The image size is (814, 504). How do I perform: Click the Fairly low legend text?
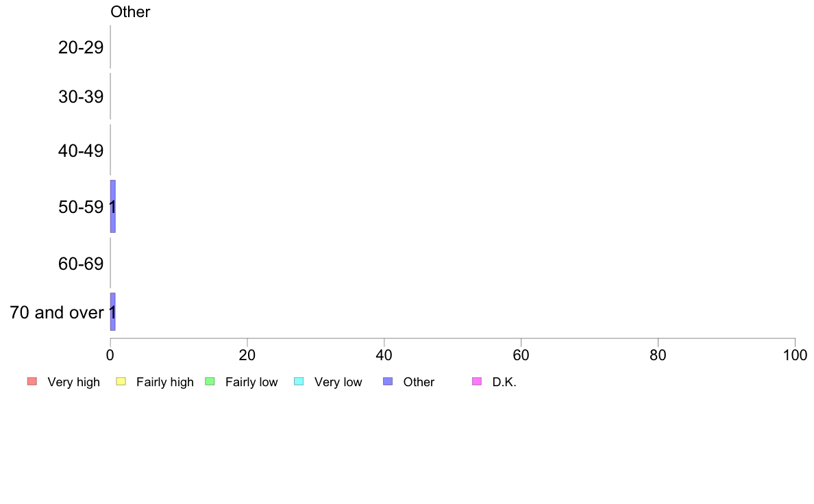(x=251, y=382)
